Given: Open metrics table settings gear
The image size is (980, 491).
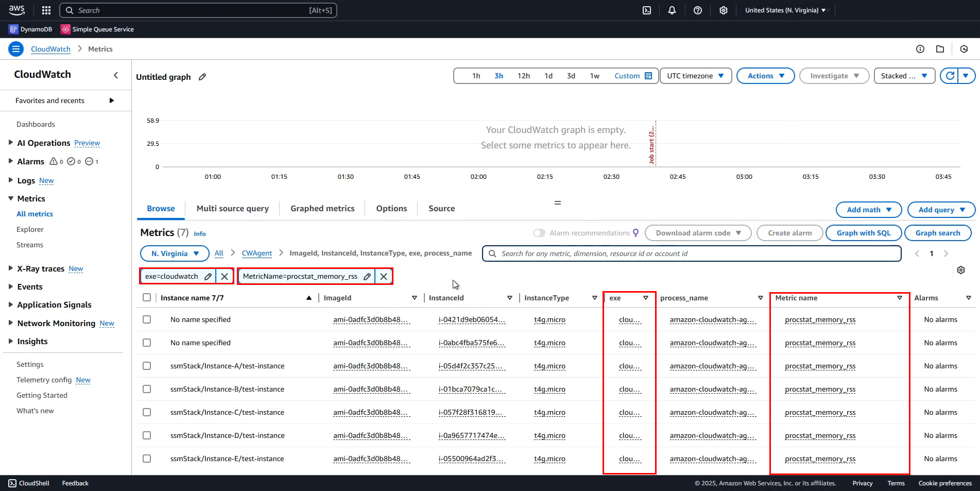Looking at the screenshot, I should [960, 270].
